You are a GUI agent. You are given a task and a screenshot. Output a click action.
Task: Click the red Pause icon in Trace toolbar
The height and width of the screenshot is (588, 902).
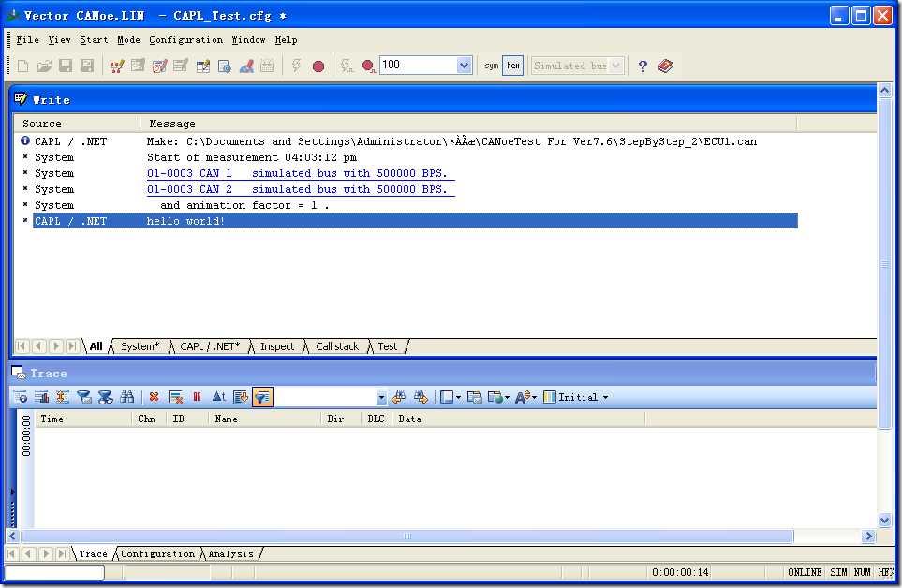pyautogui.click(x=198, y=397)
